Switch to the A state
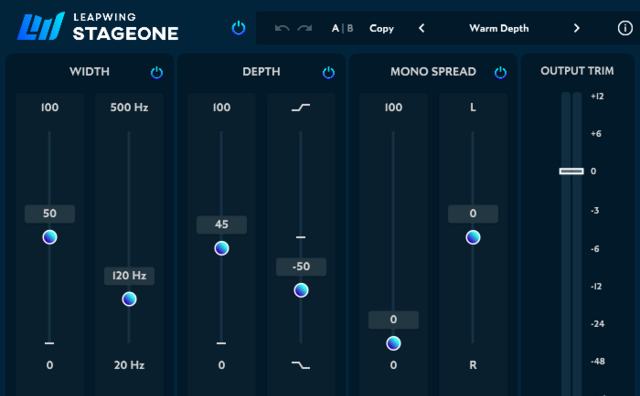This screenshot has width=640, height=396. pyautogui.click(x=335, y=28)
